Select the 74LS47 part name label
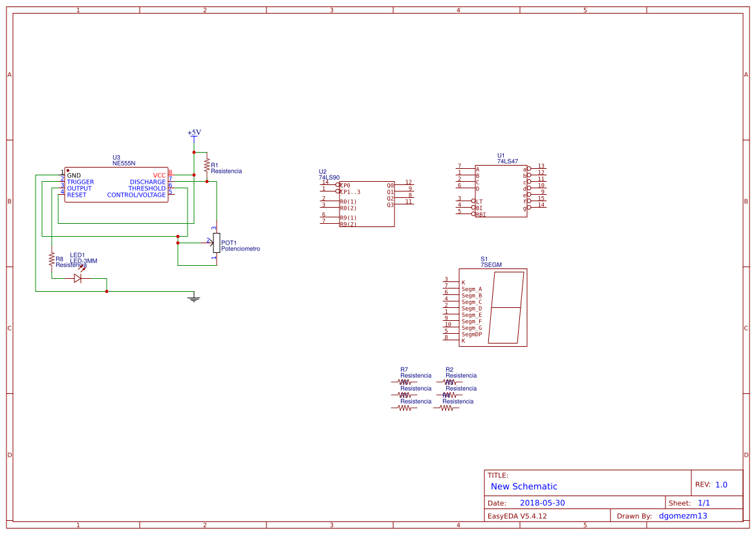Image resolution: width=756 pixels, height=535 pixels. click(508, 162)
